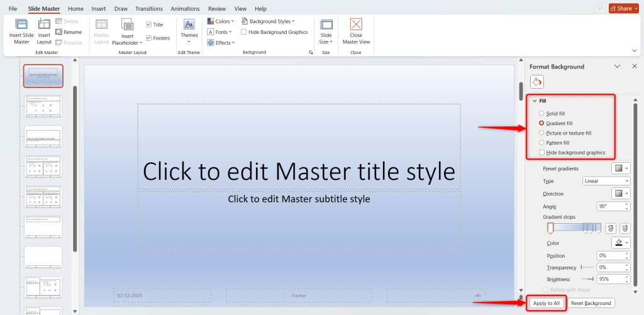
Task: Toggle the Title checkbox in Master Layout
Action: [x=148, y=25]
